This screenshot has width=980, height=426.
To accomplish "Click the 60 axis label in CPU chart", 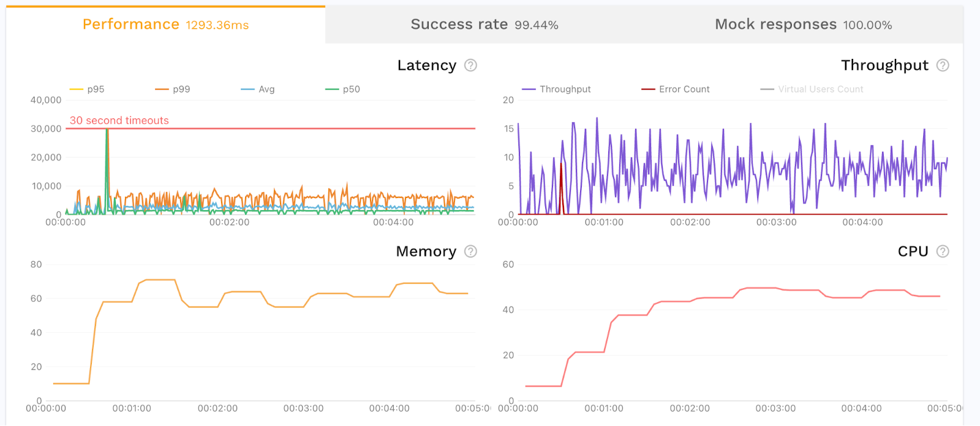I will (508, 264).
